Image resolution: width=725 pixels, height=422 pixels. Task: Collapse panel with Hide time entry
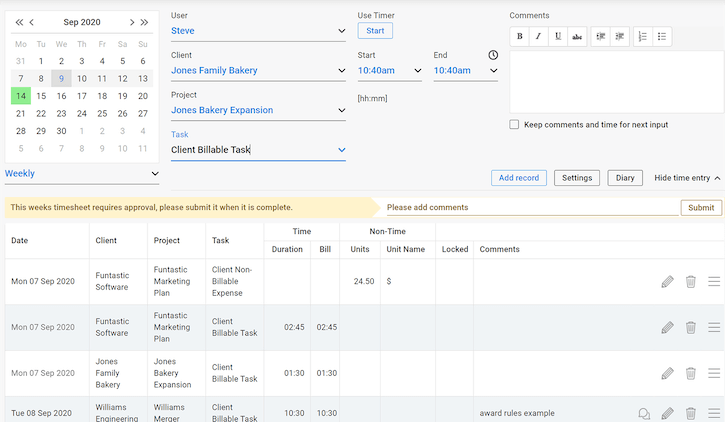coord(687,178)
